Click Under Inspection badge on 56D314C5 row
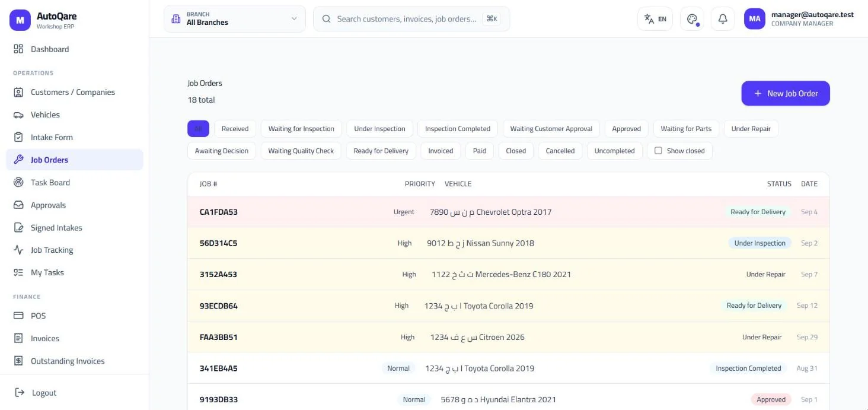 pyautogui.click(x=759, y=243)
